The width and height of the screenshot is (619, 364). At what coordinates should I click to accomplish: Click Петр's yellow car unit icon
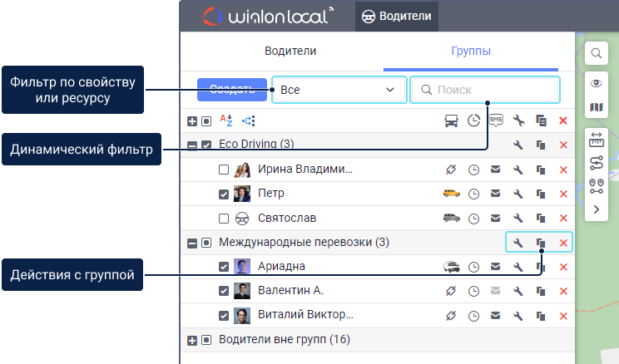click(x=452, y=194)
